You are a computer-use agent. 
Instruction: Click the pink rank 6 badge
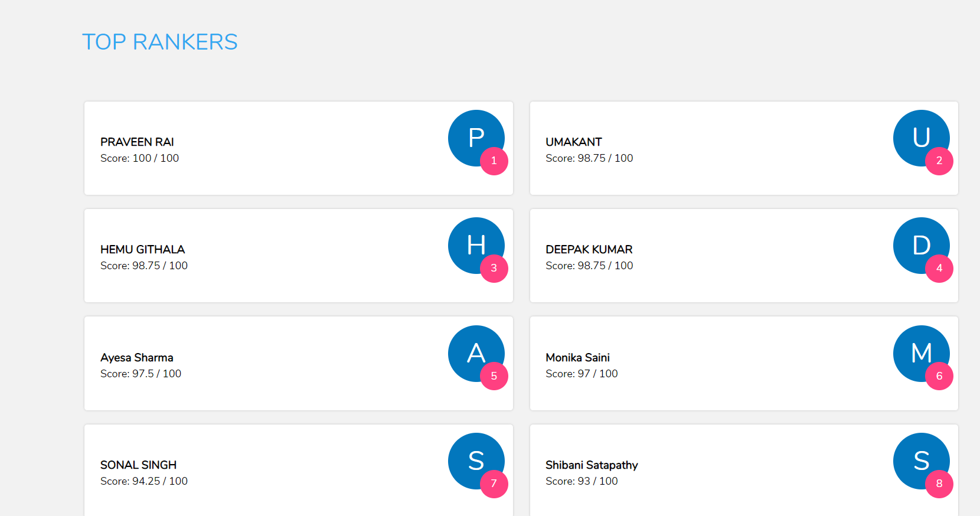click(939, 376)
